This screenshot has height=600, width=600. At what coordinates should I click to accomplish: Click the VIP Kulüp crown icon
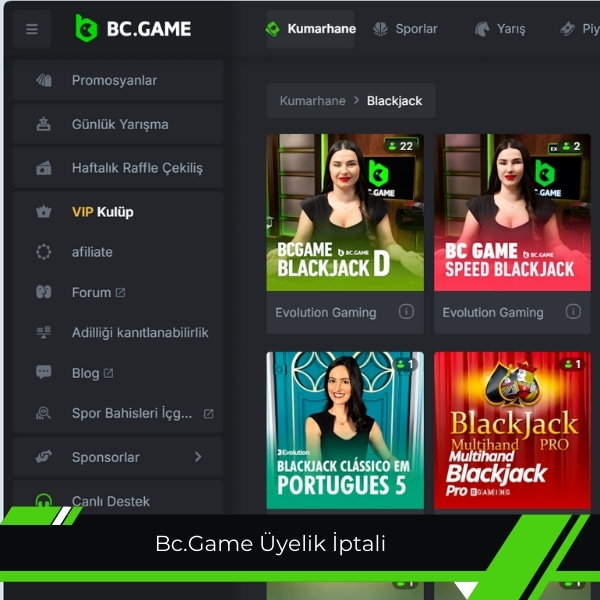(44, 212)
